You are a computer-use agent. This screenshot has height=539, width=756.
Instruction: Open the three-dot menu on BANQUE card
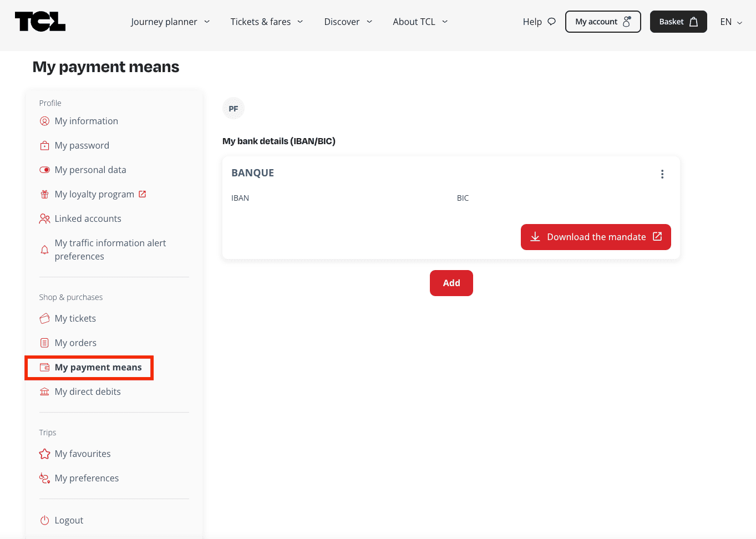[662, 174]
